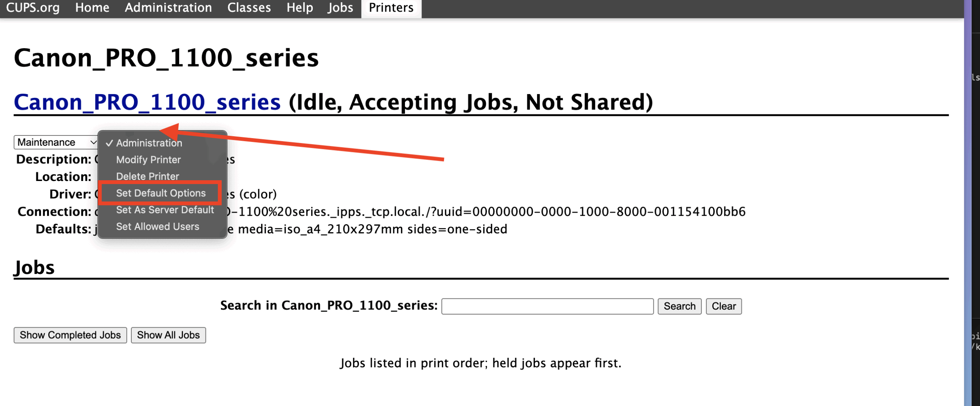The image size is (980, 406).
Task: Click Show Completed Jobs button
Action: (x=70, y=335)
